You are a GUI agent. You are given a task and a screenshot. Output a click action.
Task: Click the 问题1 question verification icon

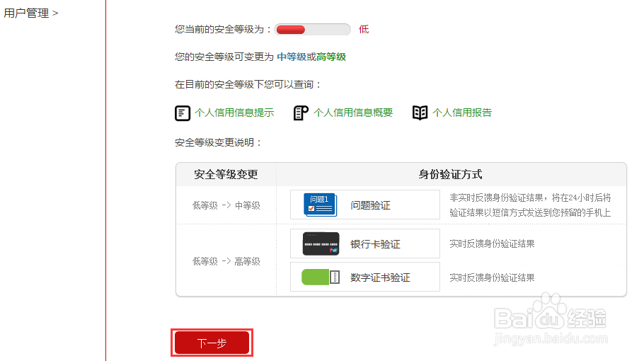[321, 205]
